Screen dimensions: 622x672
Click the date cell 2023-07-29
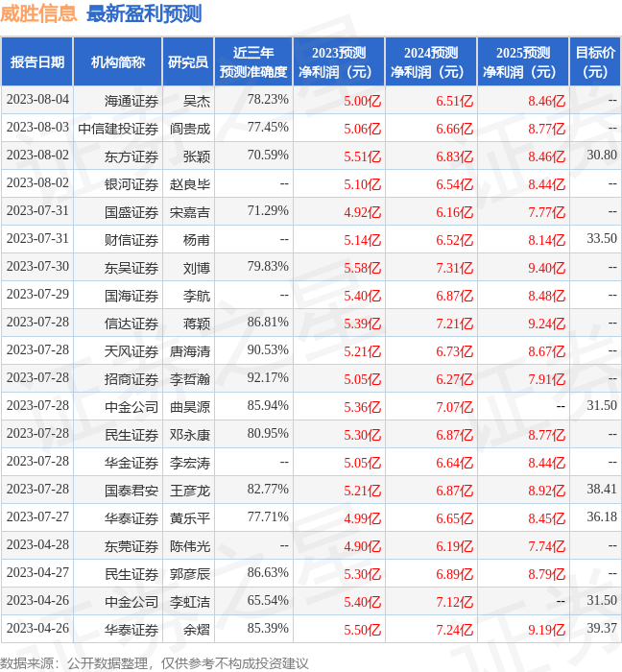pos(37,295)
